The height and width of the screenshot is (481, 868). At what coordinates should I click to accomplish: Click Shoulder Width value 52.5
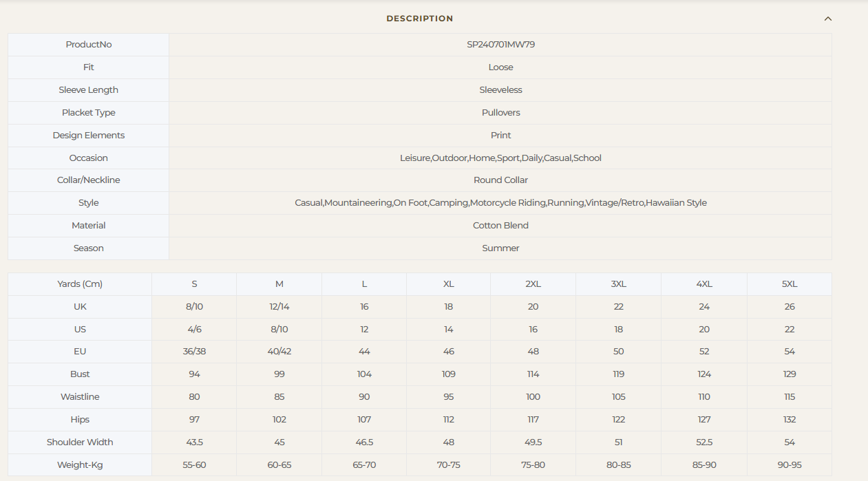(x=704, y=442)
